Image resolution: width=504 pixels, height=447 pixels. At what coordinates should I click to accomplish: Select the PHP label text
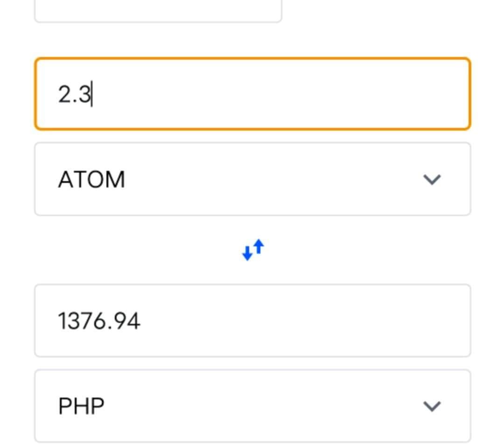coord(81,406)
